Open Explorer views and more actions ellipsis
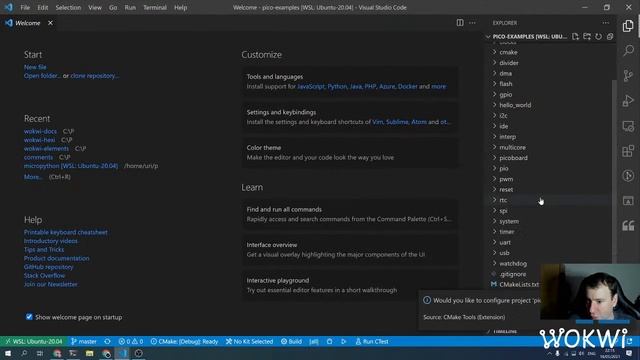This screenshot has height=360, width=640. (606, 23)
